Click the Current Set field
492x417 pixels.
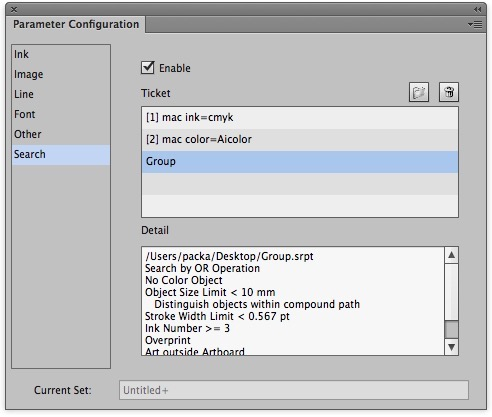[294, 390]
